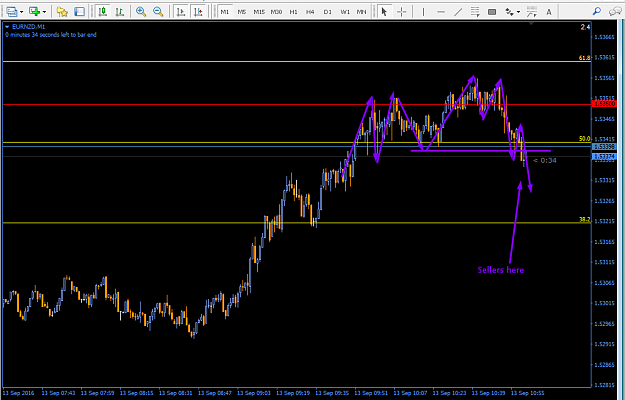This screenshot has height=400, width=625.
Task: Click the 1.53374 current price label
Action: coord(605,157)
